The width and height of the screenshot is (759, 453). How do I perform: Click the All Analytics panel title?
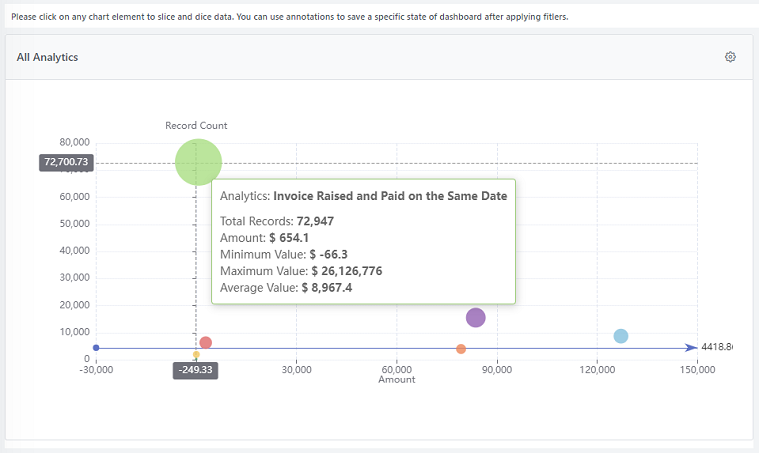47,57
